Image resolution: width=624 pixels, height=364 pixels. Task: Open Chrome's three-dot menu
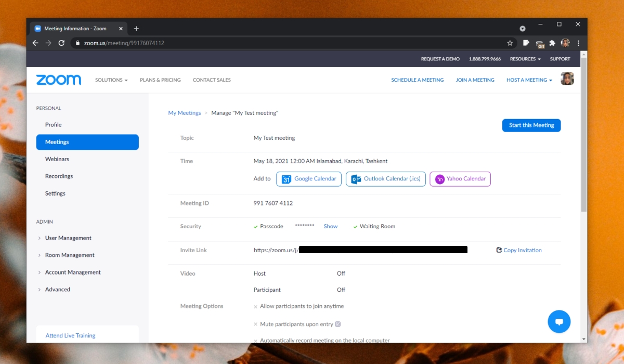pos(578,43)
